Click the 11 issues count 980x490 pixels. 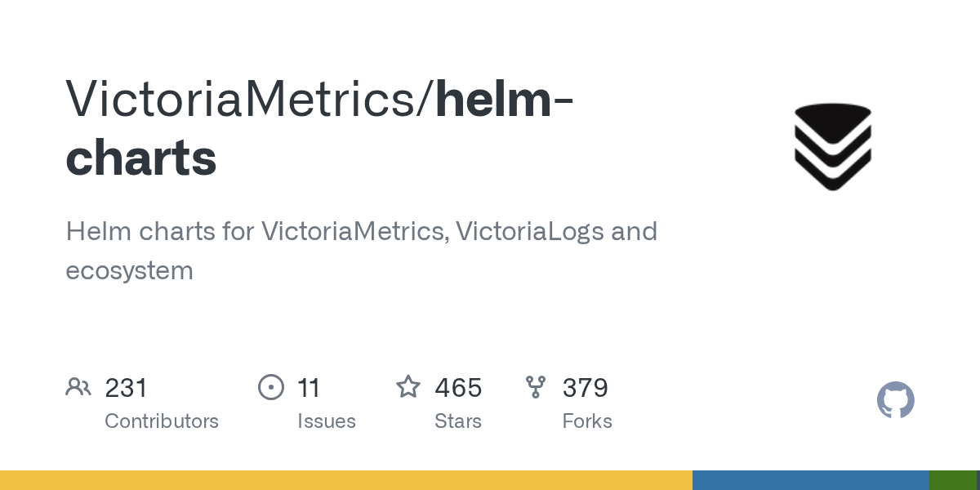click(309, 387)
